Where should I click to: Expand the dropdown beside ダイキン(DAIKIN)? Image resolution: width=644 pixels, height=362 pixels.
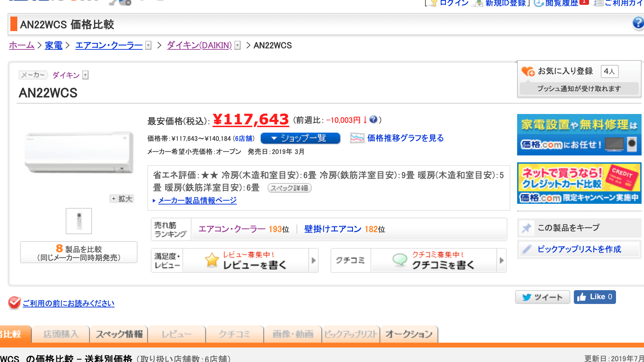tap(237, 45)
